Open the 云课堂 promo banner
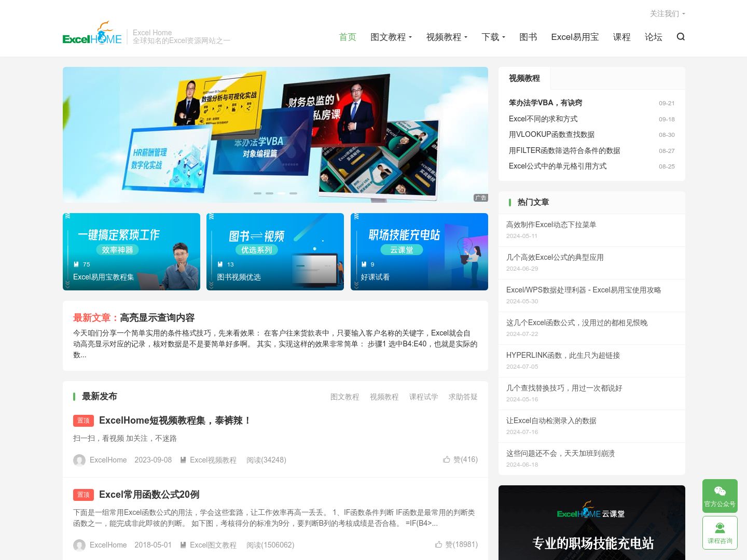 pos(592,523)
